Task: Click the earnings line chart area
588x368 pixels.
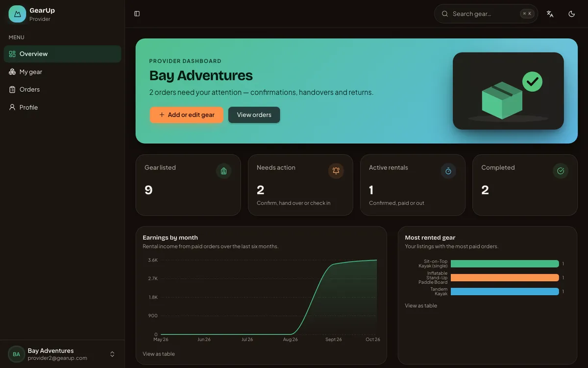Action: pyautogui.click(x=269, y=297)
